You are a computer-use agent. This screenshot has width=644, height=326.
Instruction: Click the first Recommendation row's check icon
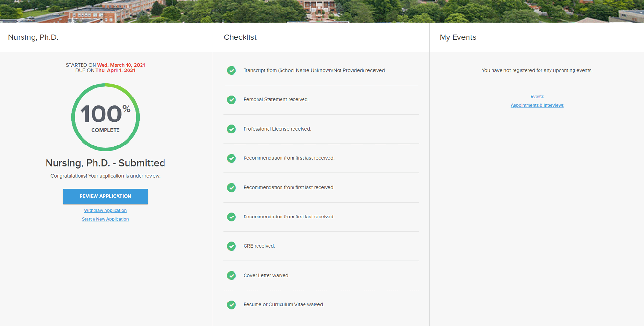click(231, 158)
